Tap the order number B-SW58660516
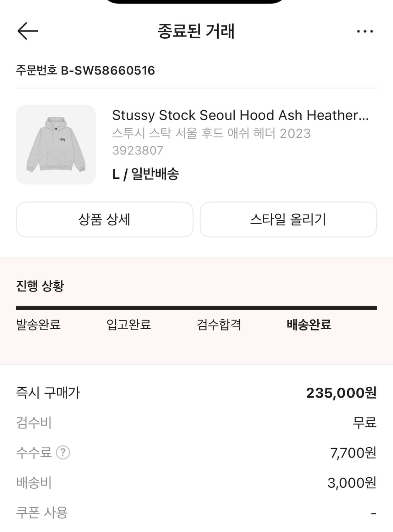This screenshot has width=393, height=532. point(86,71)
